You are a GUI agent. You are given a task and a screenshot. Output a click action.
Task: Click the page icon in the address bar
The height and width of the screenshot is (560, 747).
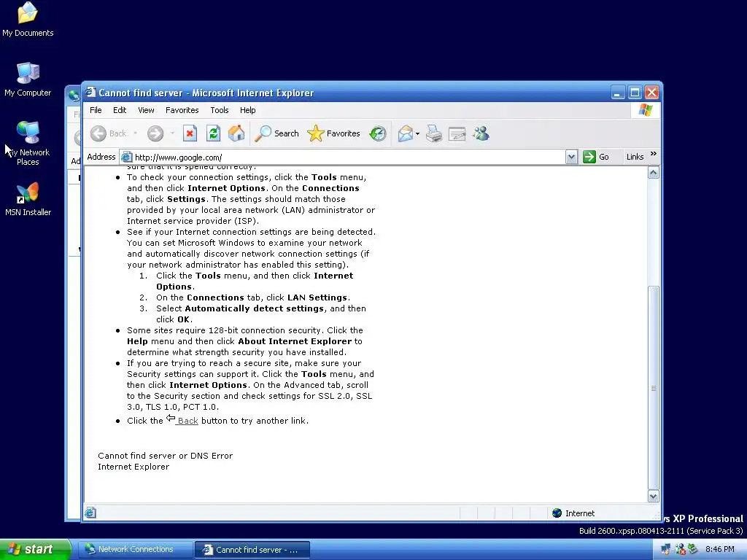coord(126,157)
